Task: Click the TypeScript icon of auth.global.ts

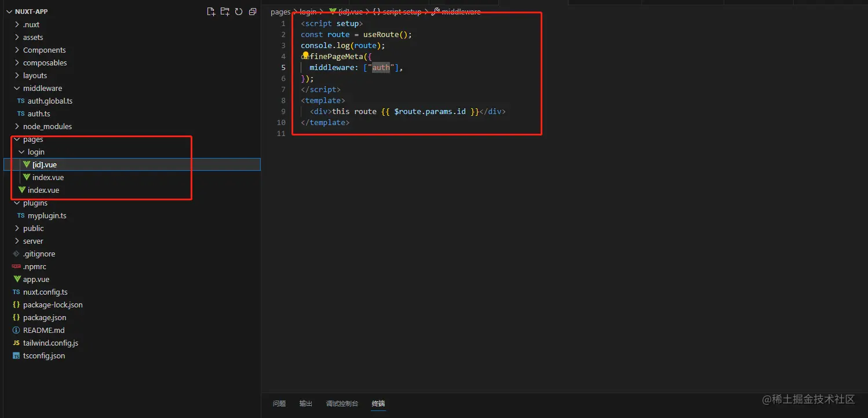Action: pos(21,101)
